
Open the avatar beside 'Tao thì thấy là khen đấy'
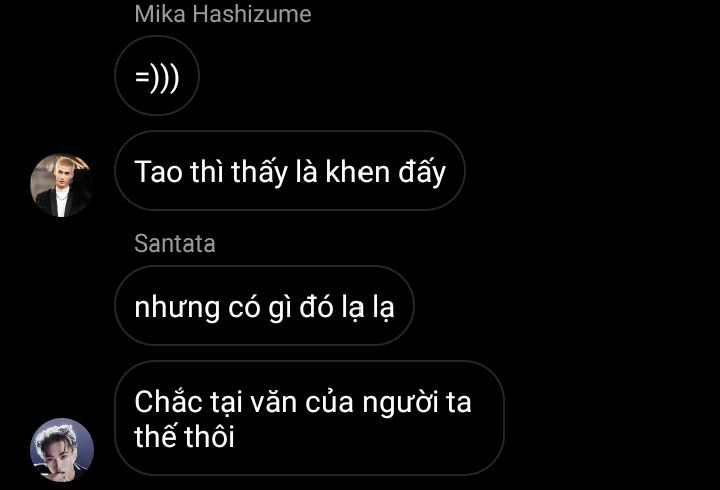click(x=62, y=185)
